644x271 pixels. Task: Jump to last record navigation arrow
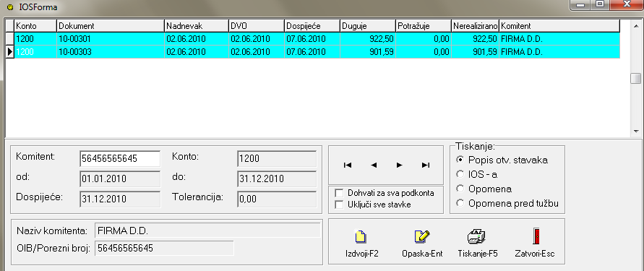pyautogui.click(x=426, y=165)
